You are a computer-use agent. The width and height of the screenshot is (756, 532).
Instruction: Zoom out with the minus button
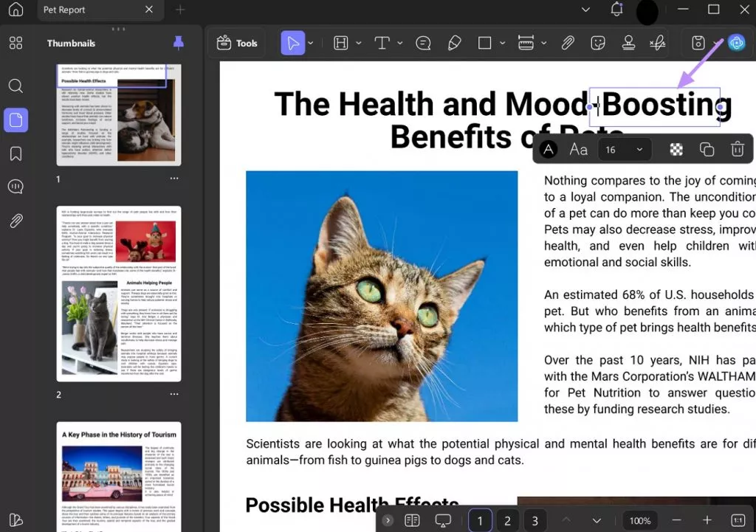(x=676, y=520)
